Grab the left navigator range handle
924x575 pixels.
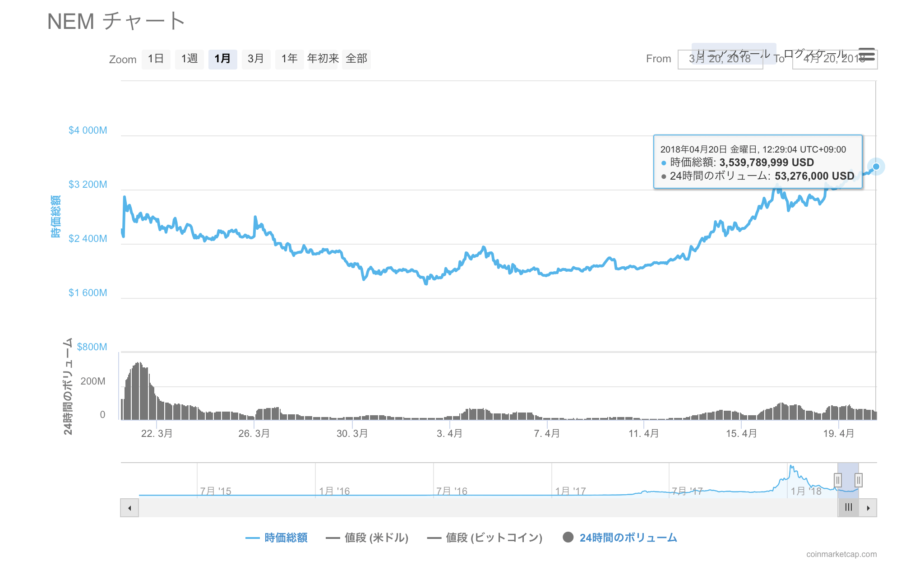838,480
